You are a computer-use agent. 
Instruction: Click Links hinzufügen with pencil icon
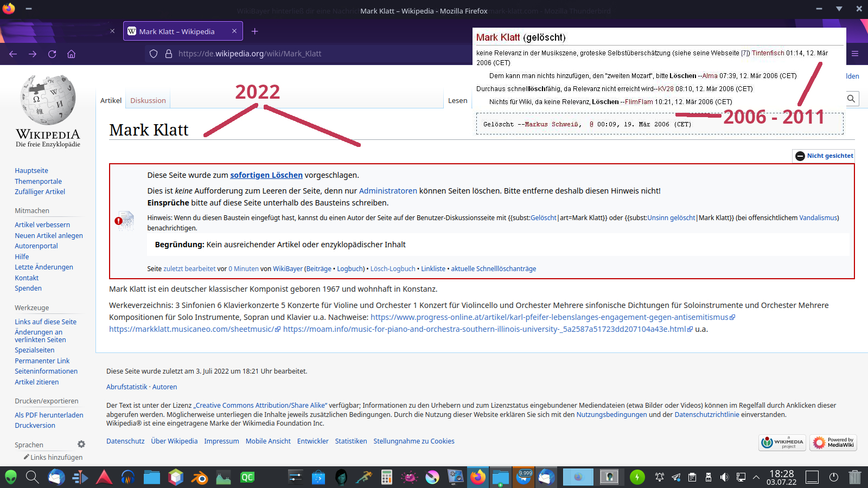pos(53,458)
